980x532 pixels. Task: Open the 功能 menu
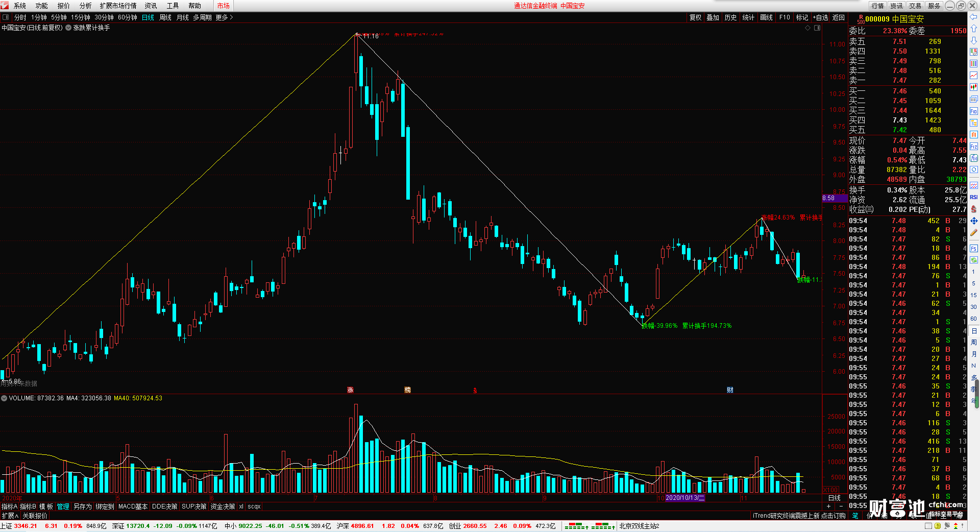(x=42, y=6)
